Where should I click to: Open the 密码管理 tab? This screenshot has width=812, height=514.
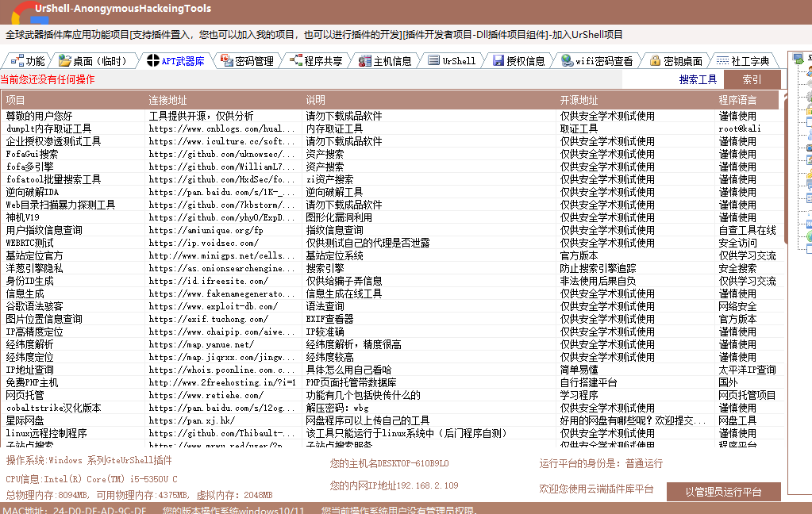pyautogui.click(x=247, y=61)
